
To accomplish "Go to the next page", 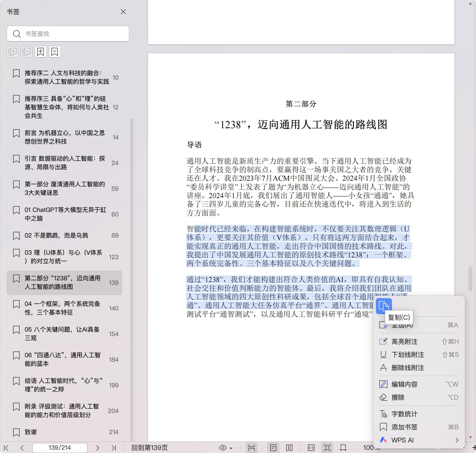I will point(98,448).
